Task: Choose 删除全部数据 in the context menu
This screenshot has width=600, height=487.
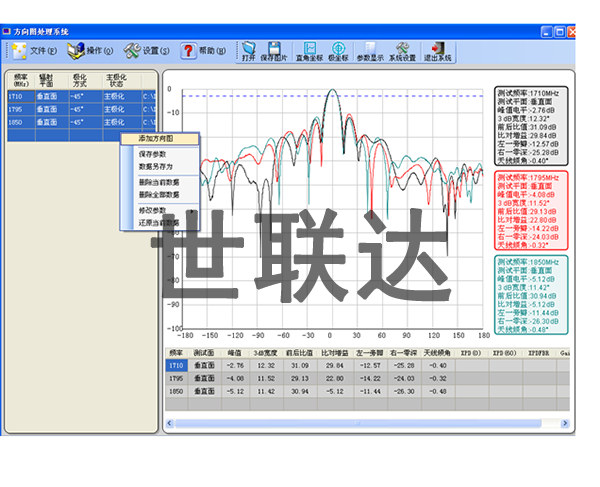Action: (160, 195)
